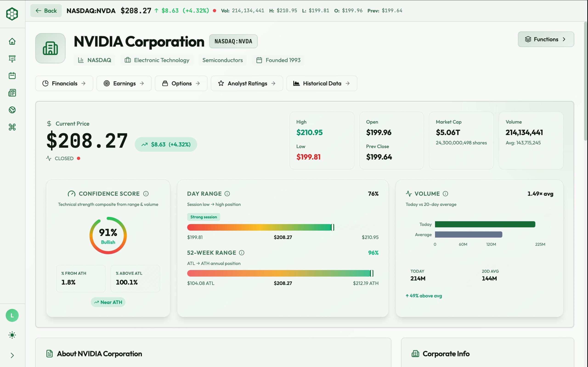588x367 pixels.
Task: Open the Financials section
Action: (x=64, y=83)
